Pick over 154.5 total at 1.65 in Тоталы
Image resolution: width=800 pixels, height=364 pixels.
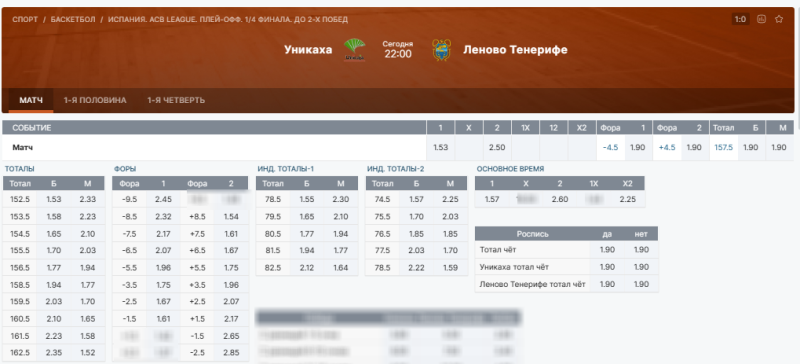click(x=54, y=234)
